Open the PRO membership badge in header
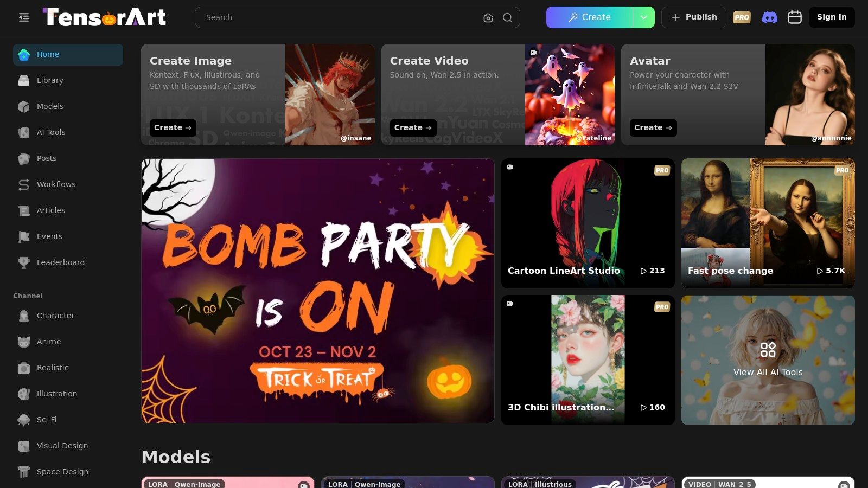Screen dimensions: 868x488 [742, 17]
